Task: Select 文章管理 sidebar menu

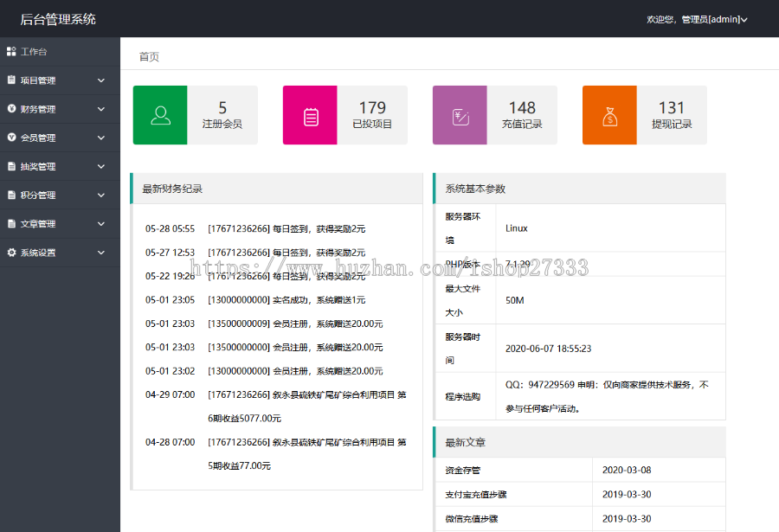Action: (60, 224)
